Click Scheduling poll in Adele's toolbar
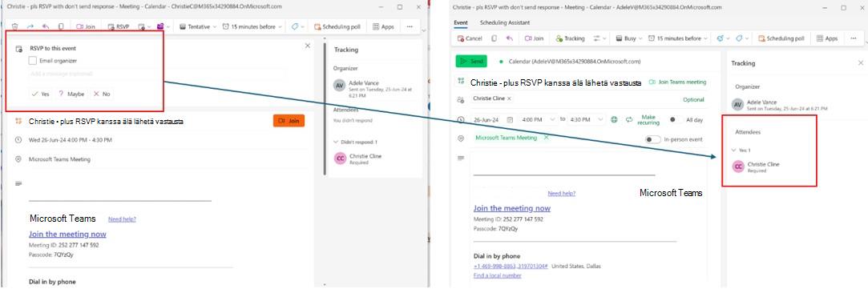Viewport: 868px width, 293px height. (x=781, y=38)
